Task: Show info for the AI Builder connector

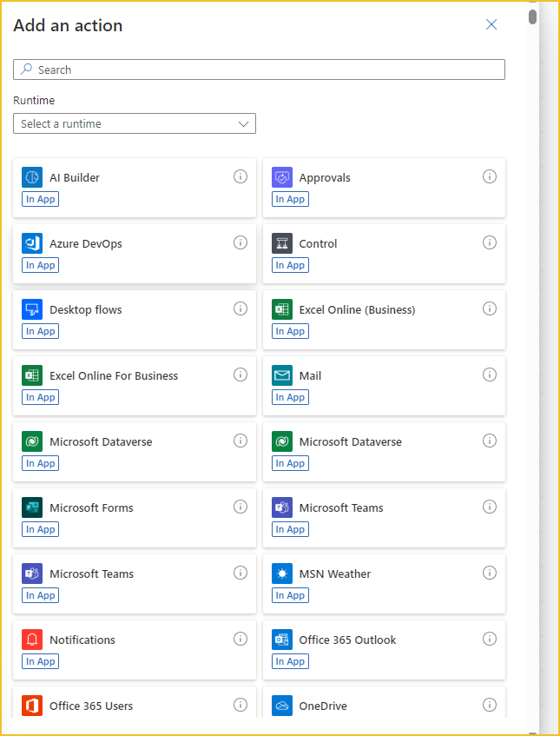Action: pyautogui.click(x=240, y=176)
